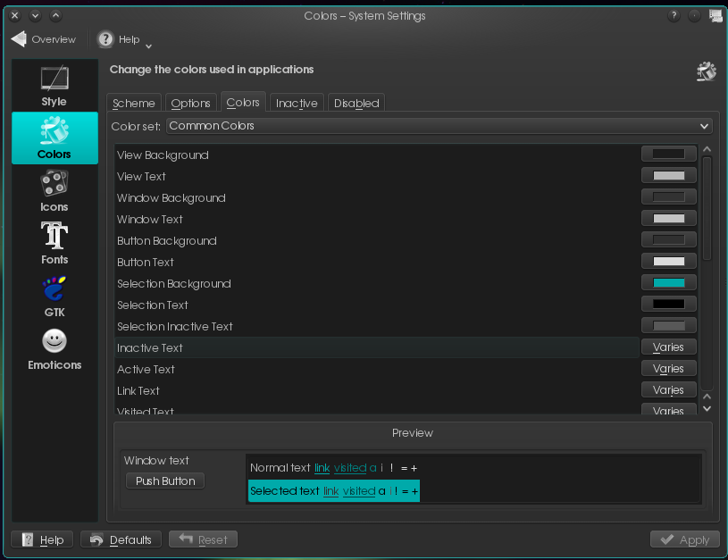Screen dimensions: 728x560
Task: Click the scrollbar down arrow at bottom
Action: [x=707, y=409]
